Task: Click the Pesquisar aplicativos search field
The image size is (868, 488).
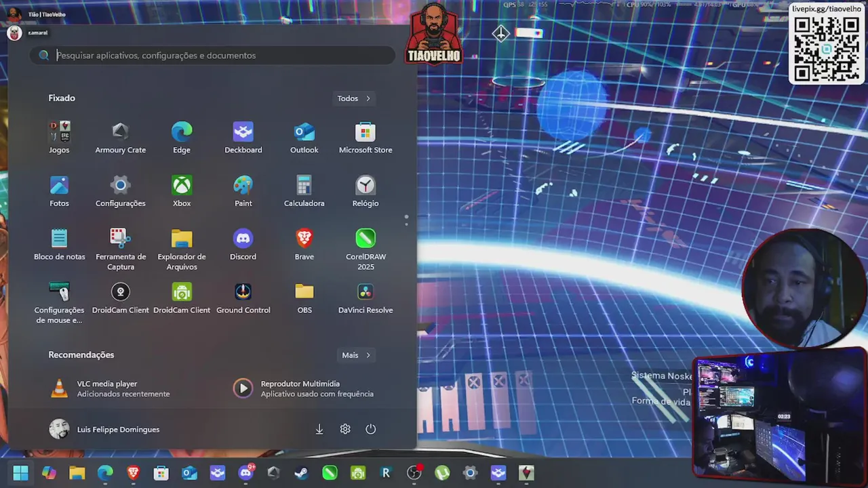Action: click(x=212, y=56)
